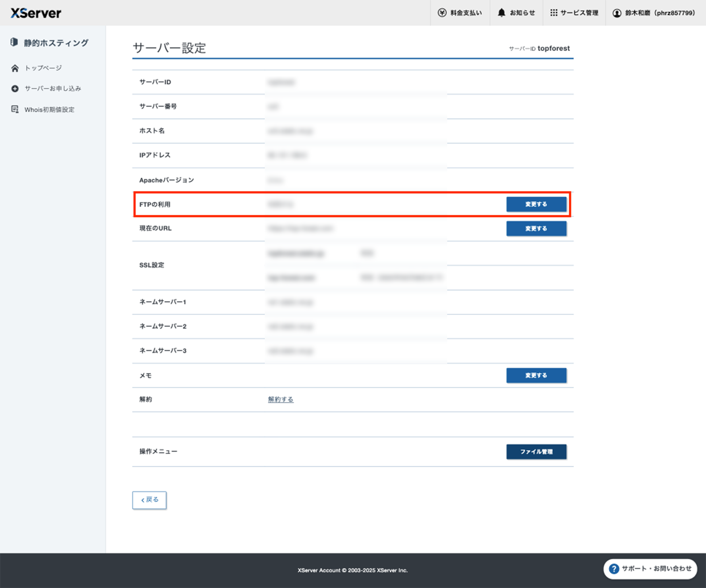Click the plus icon beside サーバーお申し込み
706x588 pixels.
coord(15,89)
